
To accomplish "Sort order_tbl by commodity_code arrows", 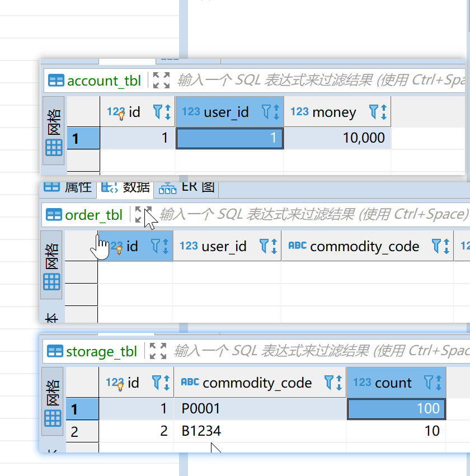I will point(446,246).
